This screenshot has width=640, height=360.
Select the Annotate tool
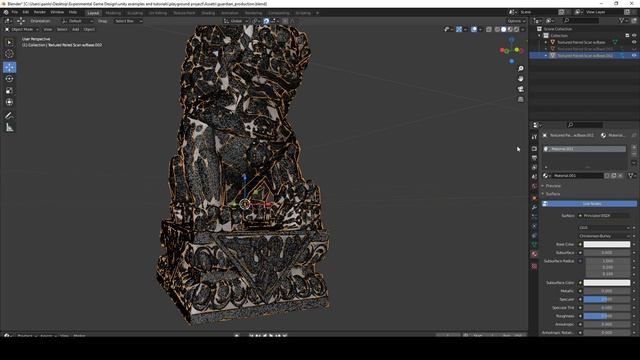click(x=9, y=116)
